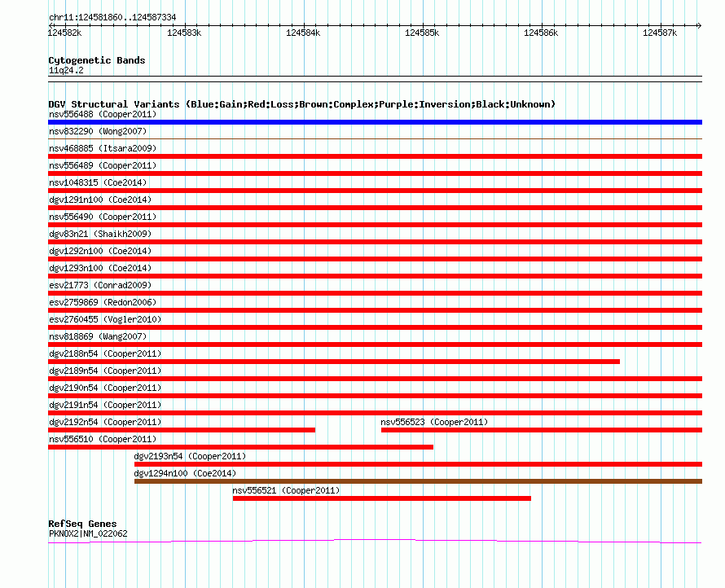Screen dimensions: 725x588
Task: Click the red bar under nsv556510
Action: pos(241,447)
